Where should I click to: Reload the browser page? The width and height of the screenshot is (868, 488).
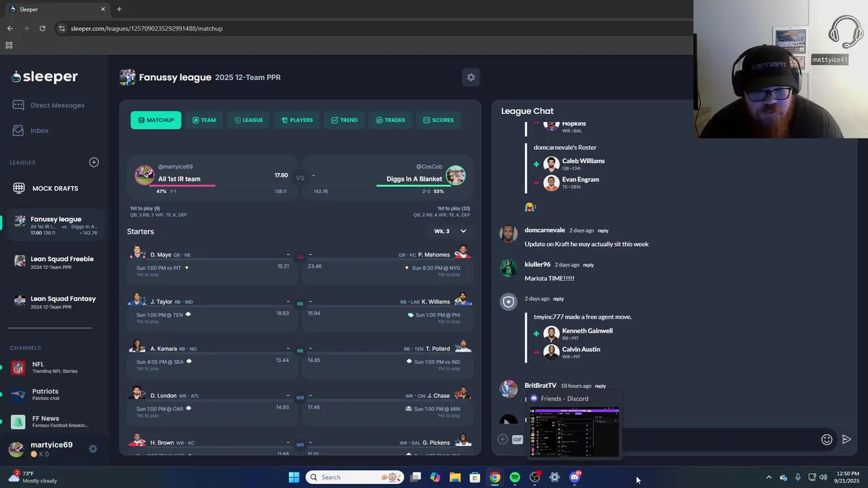(42, 28)
